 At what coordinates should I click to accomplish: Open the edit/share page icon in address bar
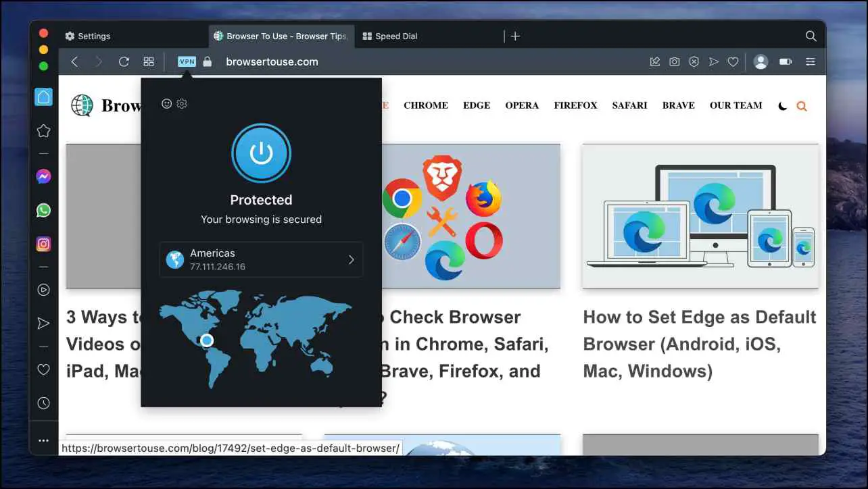[654, 61]
